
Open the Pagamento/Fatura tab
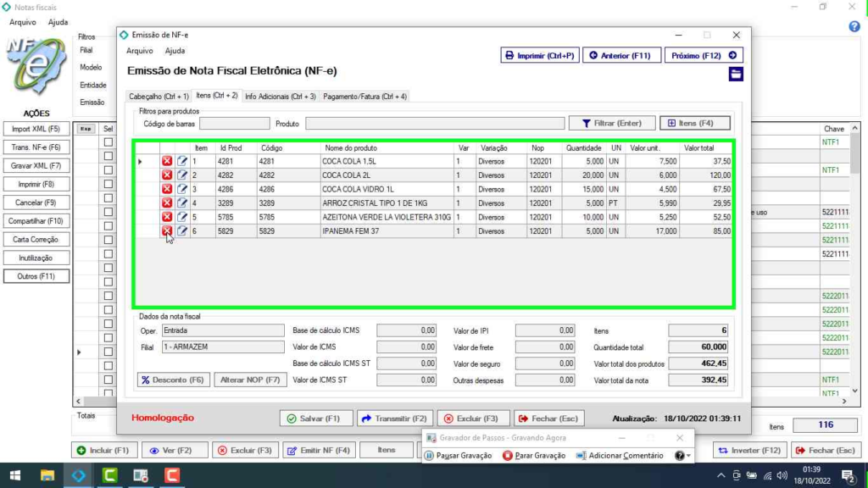[x=364, y=97]
